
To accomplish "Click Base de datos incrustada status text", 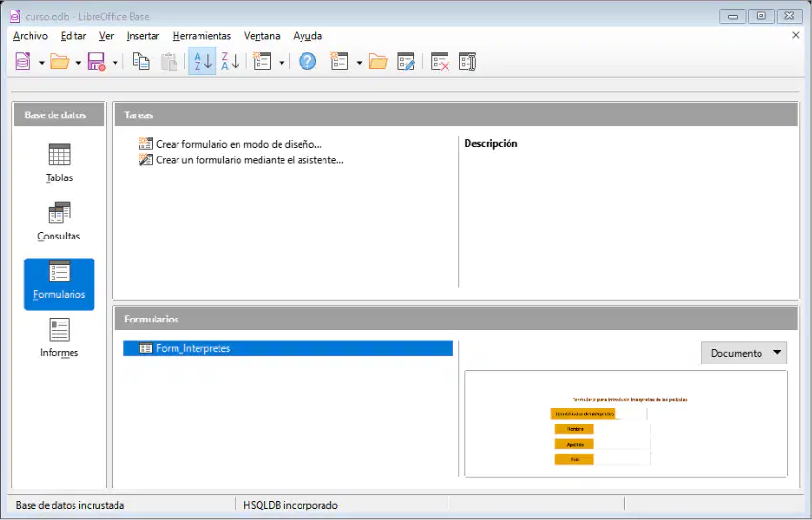I will coord(70,505).
